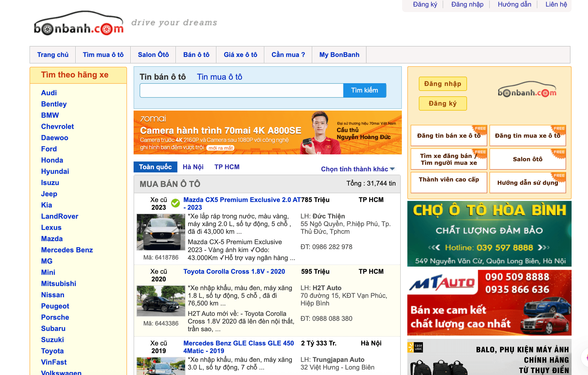Open the Giá xe ô tô menu
This screenshot has width=588, height=375.
240,55
